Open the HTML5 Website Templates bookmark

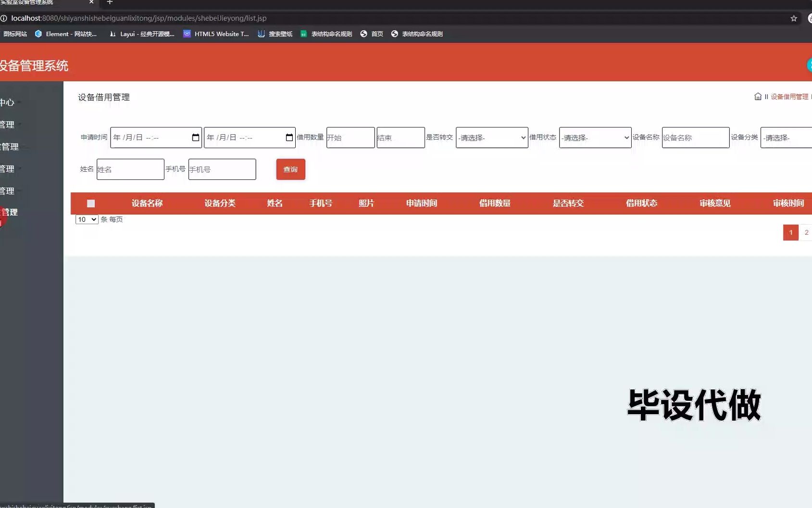216,34
